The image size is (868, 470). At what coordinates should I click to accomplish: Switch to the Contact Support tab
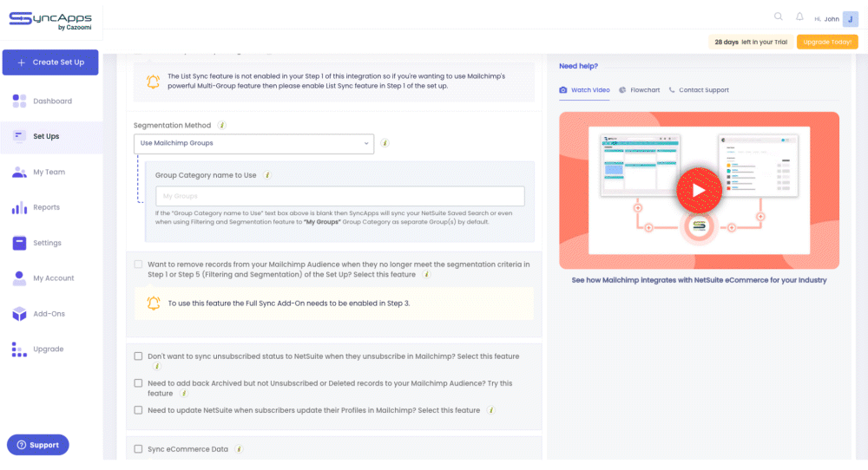(x=699, y=90)
